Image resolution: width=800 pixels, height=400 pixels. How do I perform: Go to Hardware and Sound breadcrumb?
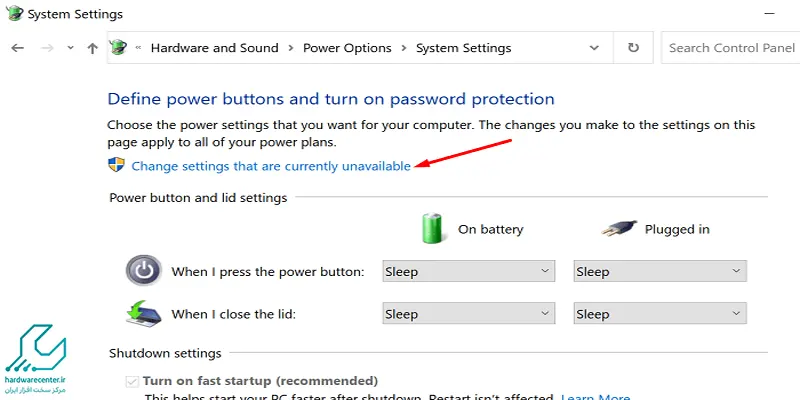(x=214, y=48)
